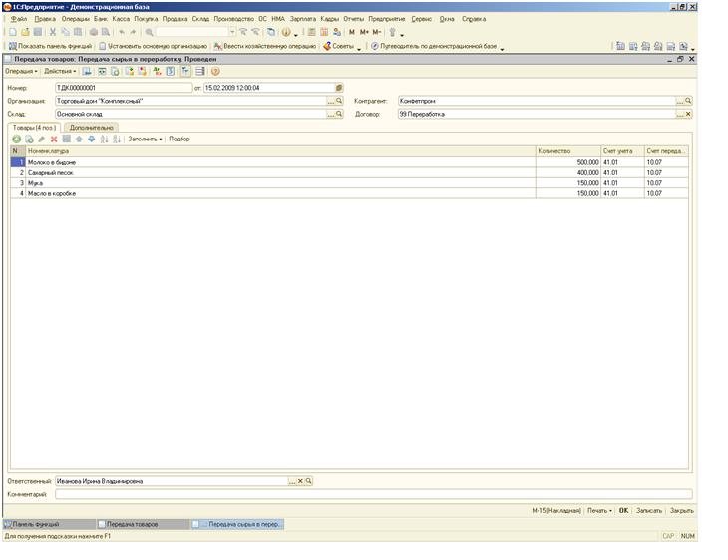Click the Undo arrow icon
728x560 pixels.
pyautogui.click(x=122, y=32)
